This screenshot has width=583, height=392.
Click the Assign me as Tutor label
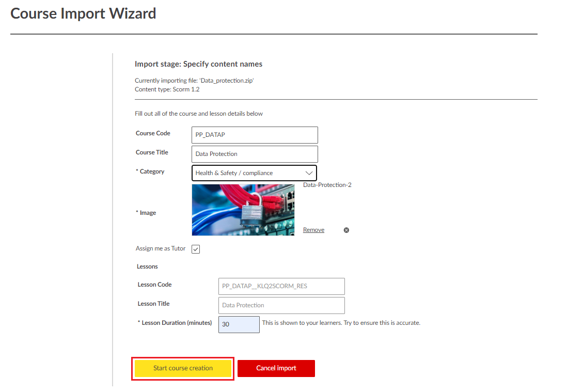coord(161,248)
